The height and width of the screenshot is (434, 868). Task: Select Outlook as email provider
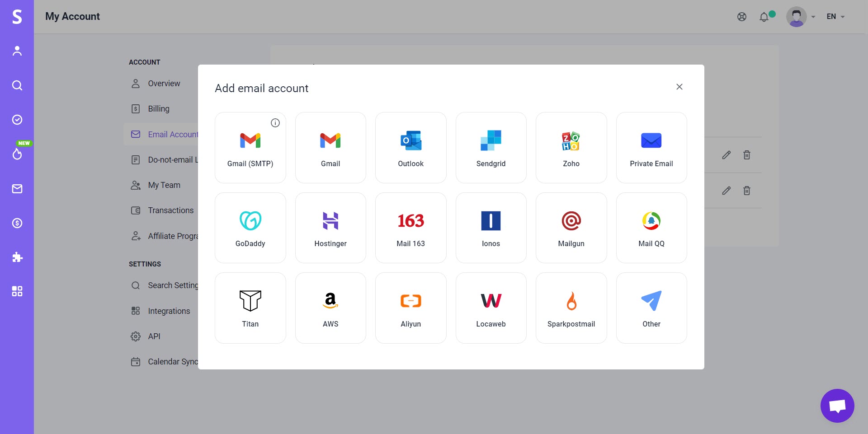[411, 148]
